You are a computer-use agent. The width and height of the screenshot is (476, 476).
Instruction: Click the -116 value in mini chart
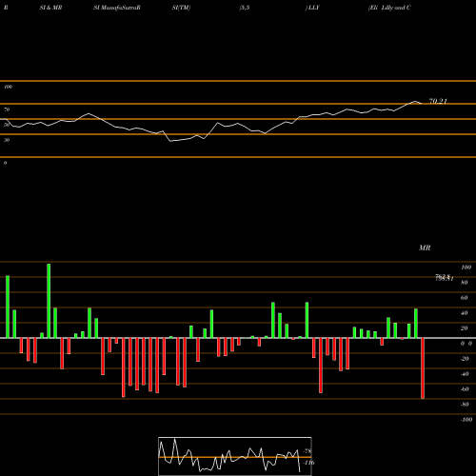pyautogui.click(x=308, y=463)
